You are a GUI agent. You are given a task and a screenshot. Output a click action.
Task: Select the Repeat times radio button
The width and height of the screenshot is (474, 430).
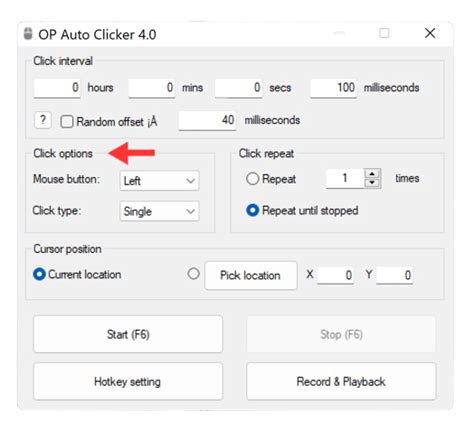pyautogui.click(x=252, y=179)
